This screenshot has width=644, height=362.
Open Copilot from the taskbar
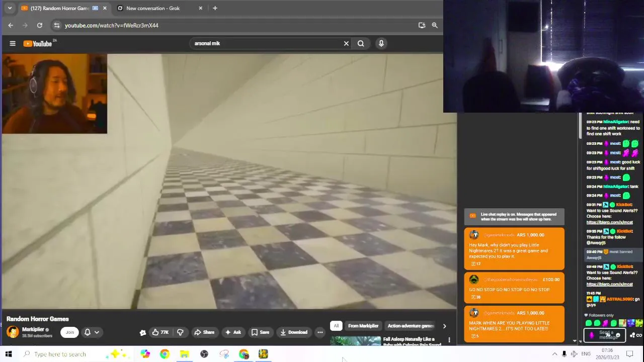(145, 354)
